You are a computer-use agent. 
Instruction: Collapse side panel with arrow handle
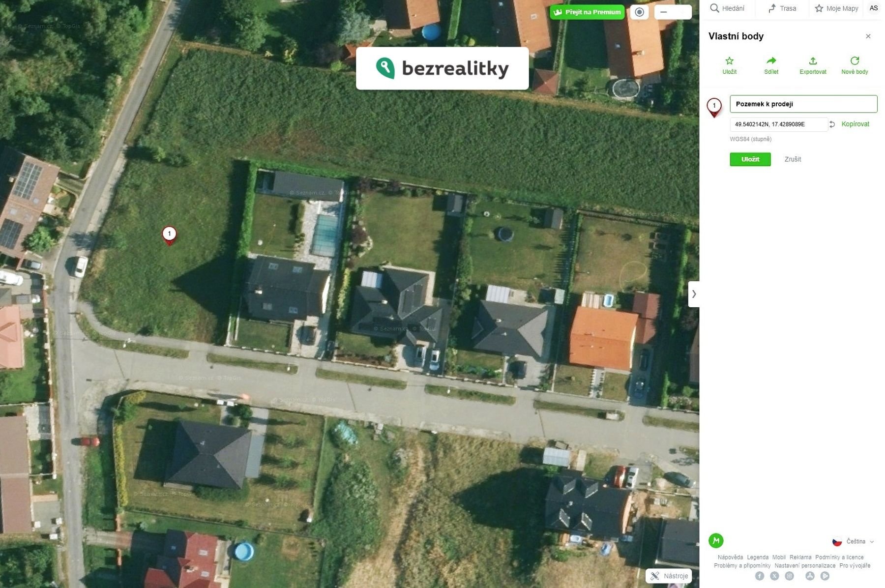694,294
